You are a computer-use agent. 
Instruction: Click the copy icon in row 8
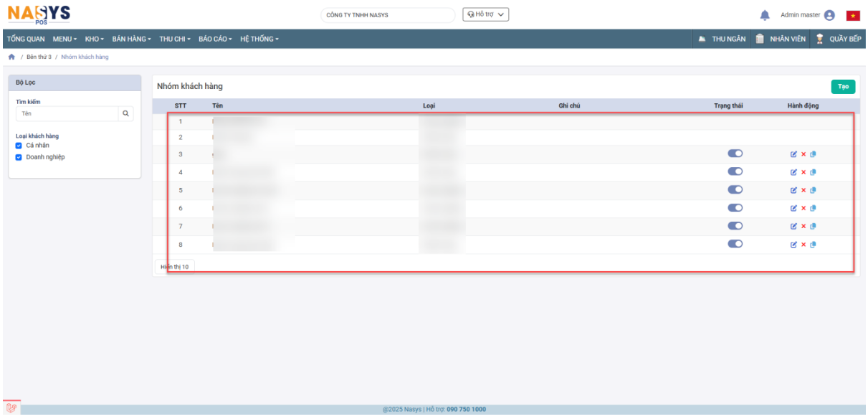pos(814,245)
